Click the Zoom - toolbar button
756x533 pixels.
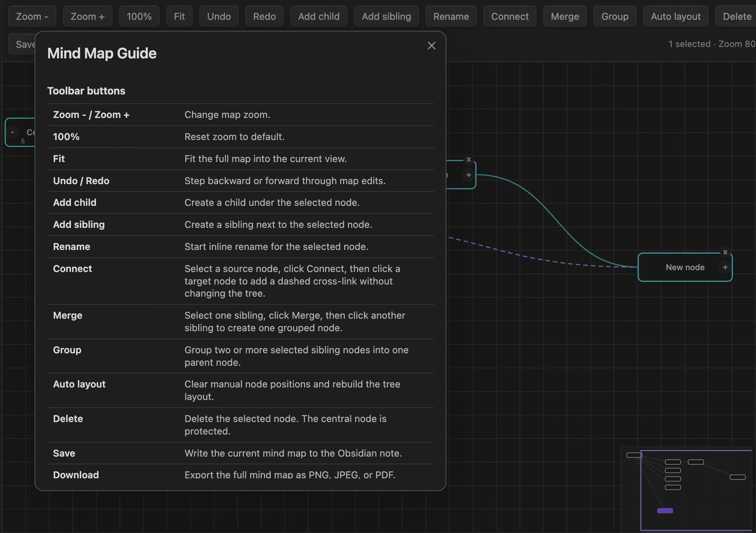click(32, 17)
